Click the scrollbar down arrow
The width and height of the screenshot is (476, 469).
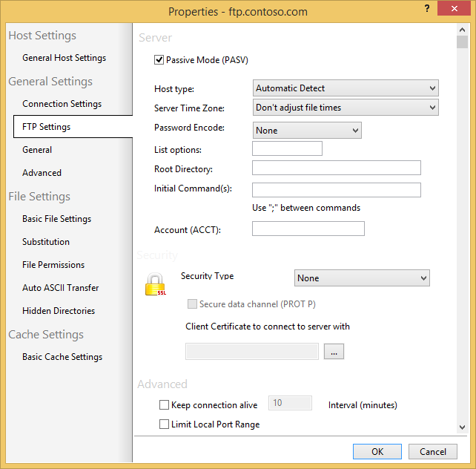coord(463,427)
